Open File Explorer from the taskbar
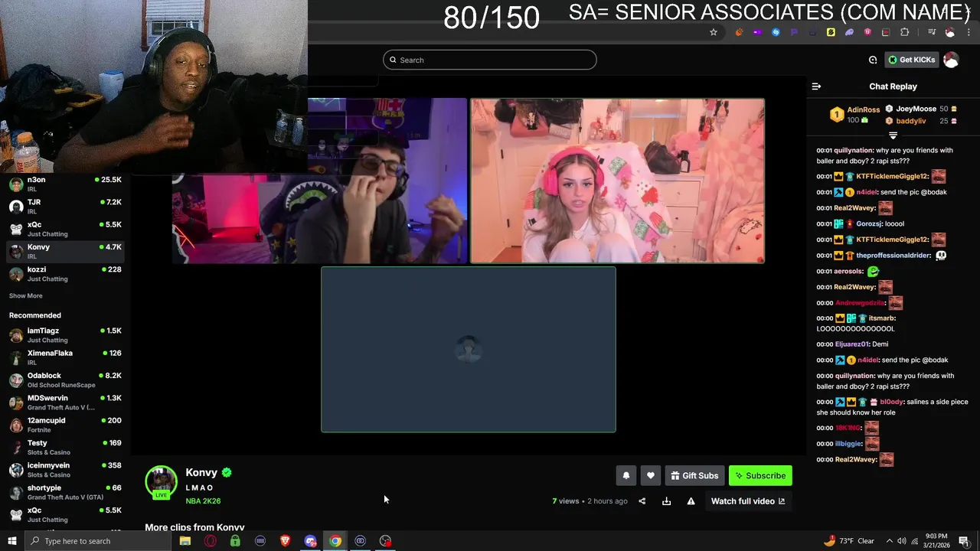 185,541
